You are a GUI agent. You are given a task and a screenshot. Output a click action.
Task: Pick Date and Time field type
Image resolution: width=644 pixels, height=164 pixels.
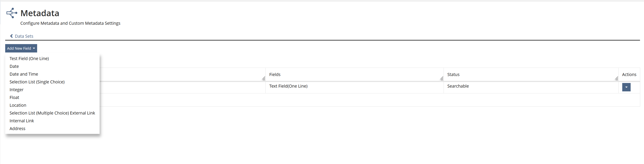(x=24, y=74)
